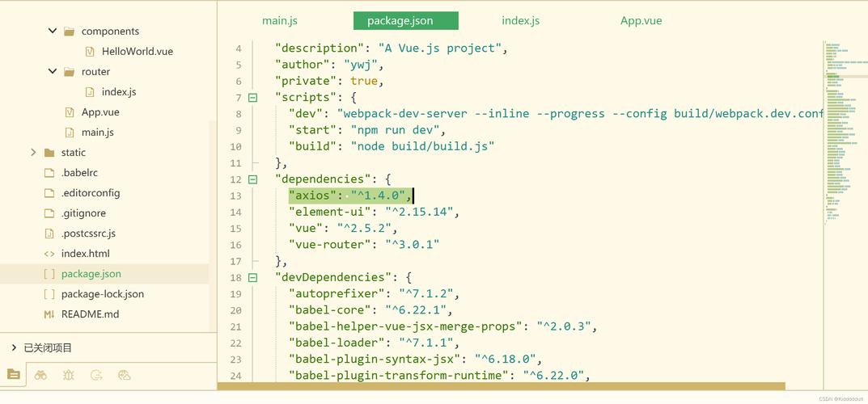This screenshot has height=404, width=868.
Task: Fold the "devDependencies" block at line 18
Action: [253, 277]
